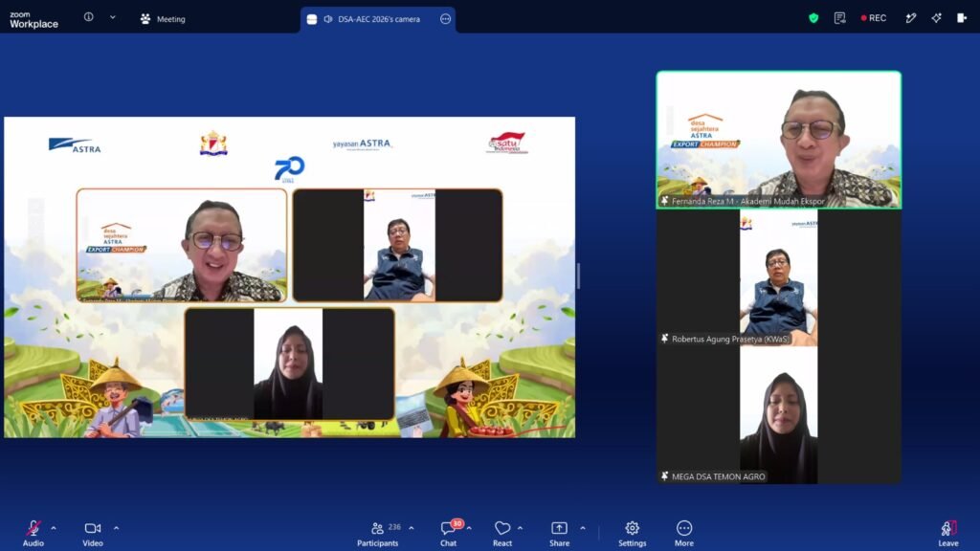Click the Share screen button
This screenshot has height=551, width=980.
[559, 534]
